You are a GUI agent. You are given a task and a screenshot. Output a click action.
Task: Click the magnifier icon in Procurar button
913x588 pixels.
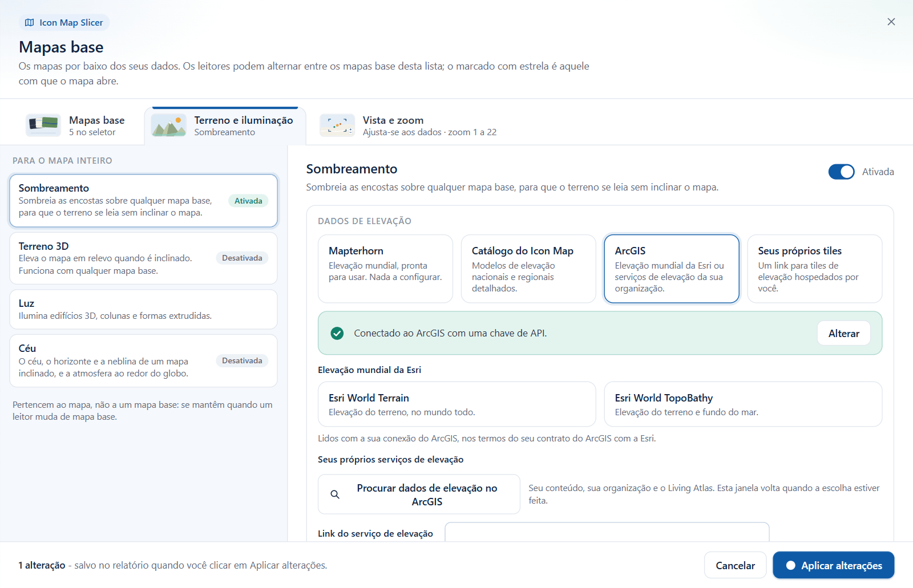[335, 494]
